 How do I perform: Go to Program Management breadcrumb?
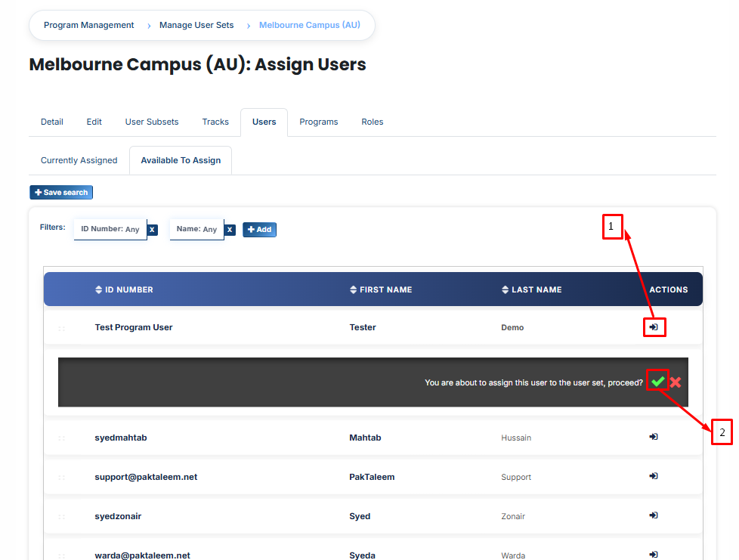pos(88,25)
